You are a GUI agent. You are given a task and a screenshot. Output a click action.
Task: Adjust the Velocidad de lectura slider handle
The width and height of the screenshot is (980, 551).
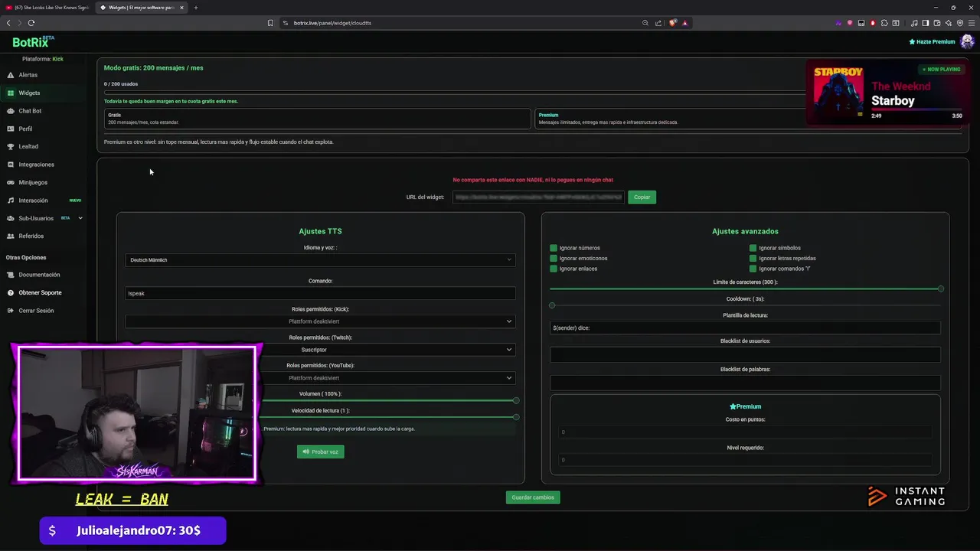tap(516, 417)
